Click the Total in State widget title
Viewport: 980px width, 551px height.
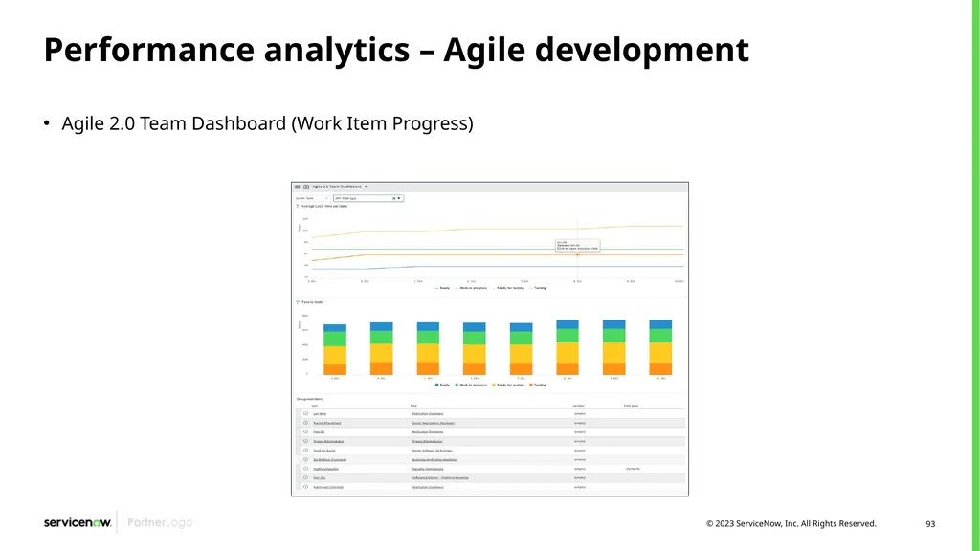312,302
